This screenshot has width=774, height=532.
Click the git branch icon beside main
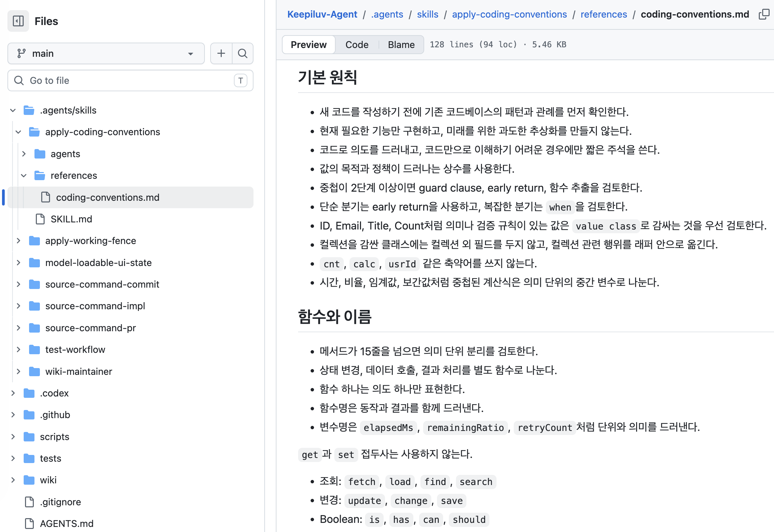(x=21, y=53)
